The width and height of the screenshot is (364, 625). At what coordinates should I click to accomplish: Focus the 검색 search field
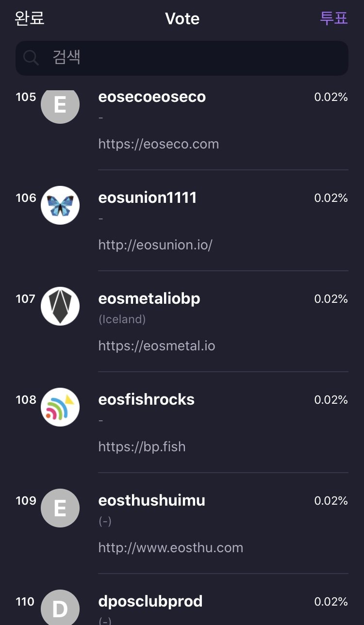(194, 58)
